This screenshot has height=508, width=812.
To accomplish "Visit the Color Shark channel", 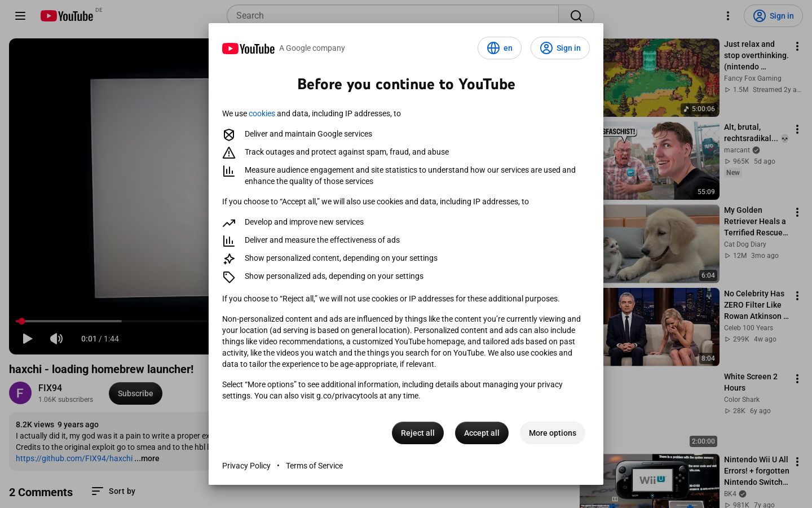I will pyautogui.click(x=742, y=400).
